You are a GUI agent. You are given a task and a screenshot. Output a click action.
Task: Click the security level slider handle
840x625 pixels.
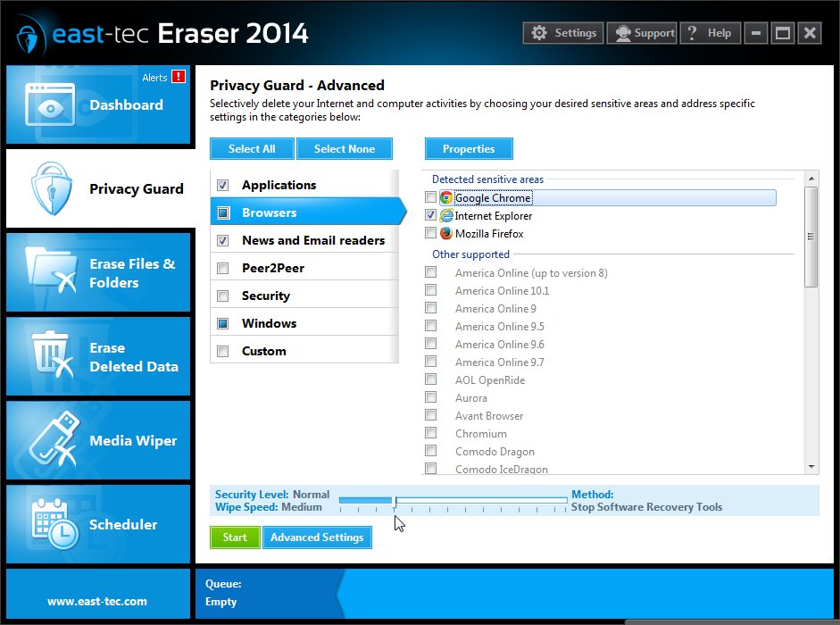tap(395, 503)
